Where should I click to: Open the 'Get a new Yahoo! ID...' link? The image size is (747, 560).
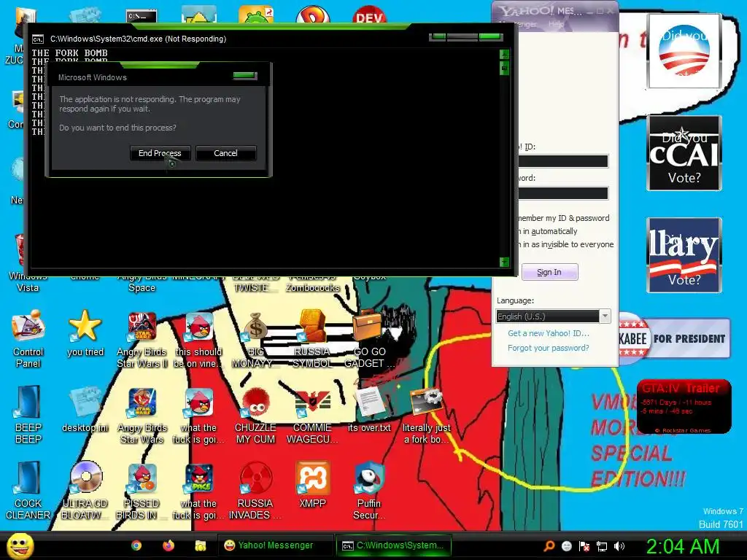[549, 332]
